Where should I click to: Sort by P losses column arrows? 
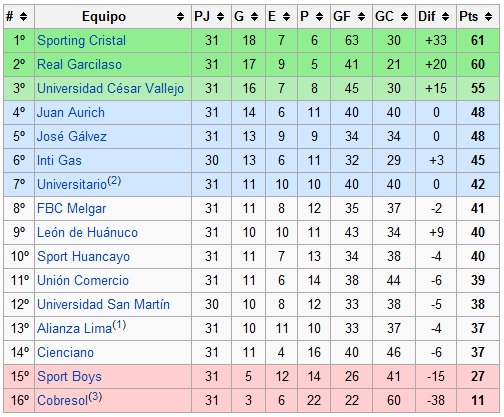tap(319, 16)
